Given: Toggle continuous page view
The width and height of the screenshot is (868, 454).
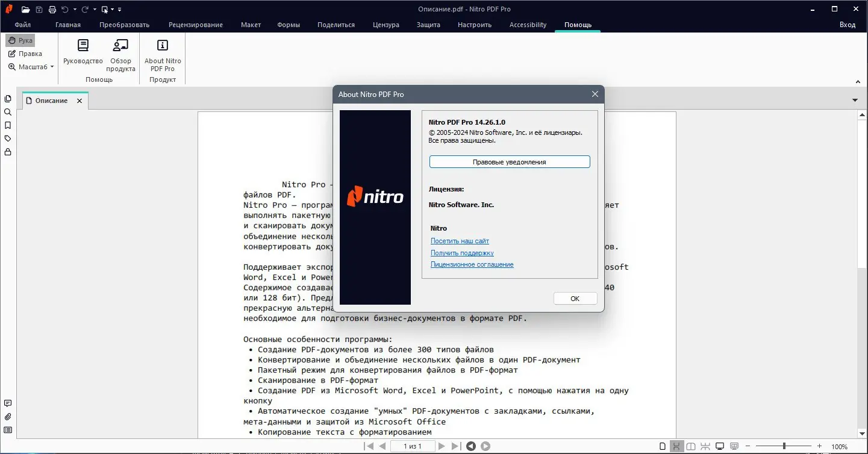Looking at the screenshot, I should point(676,446).
